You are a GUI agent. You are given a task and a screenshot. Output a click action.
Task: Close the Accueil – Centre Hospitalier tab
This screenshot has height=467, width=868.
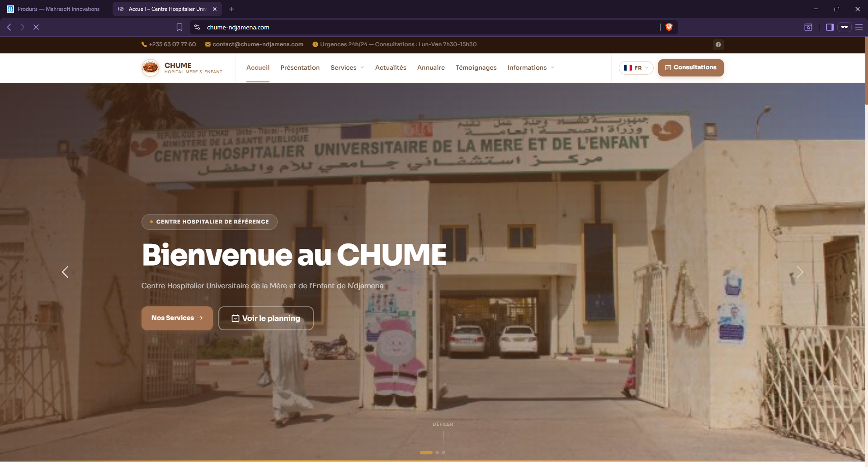coord(215,9)
